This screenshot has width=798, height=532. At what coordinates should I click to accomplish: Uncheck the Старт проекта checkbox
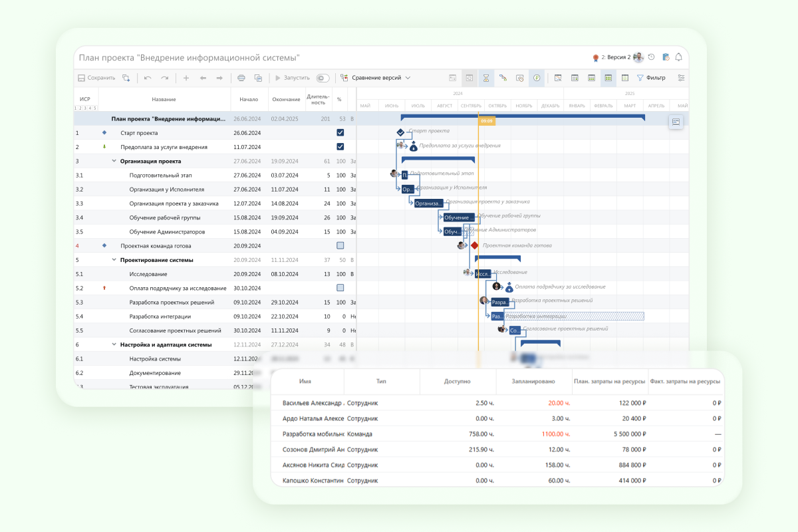(x=340, y=133)
